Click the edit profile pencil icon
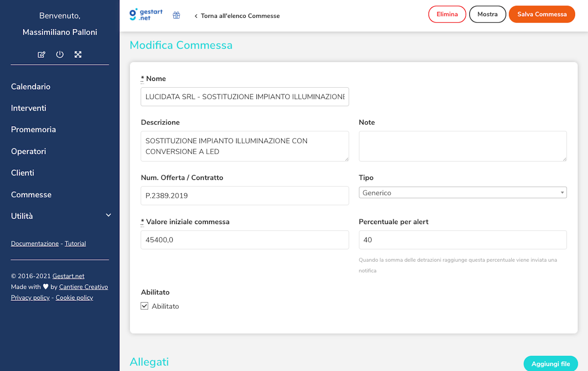This screenshot has height=371, width=588. pos(41,55)
